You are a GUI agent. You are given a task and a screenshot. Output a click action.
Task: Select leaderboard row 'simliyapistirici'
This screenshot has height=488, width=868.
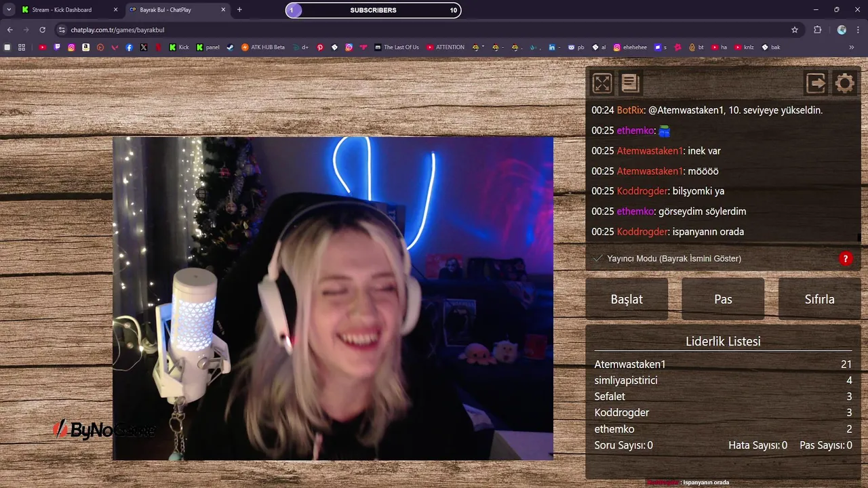(x=723, y=380)
